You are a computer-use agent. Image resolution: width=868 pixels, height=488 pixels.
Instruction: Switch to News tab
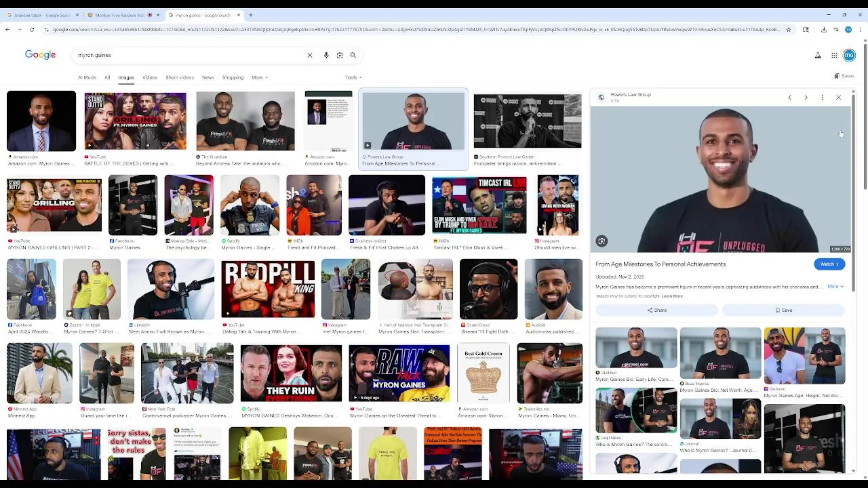(208, 77)
